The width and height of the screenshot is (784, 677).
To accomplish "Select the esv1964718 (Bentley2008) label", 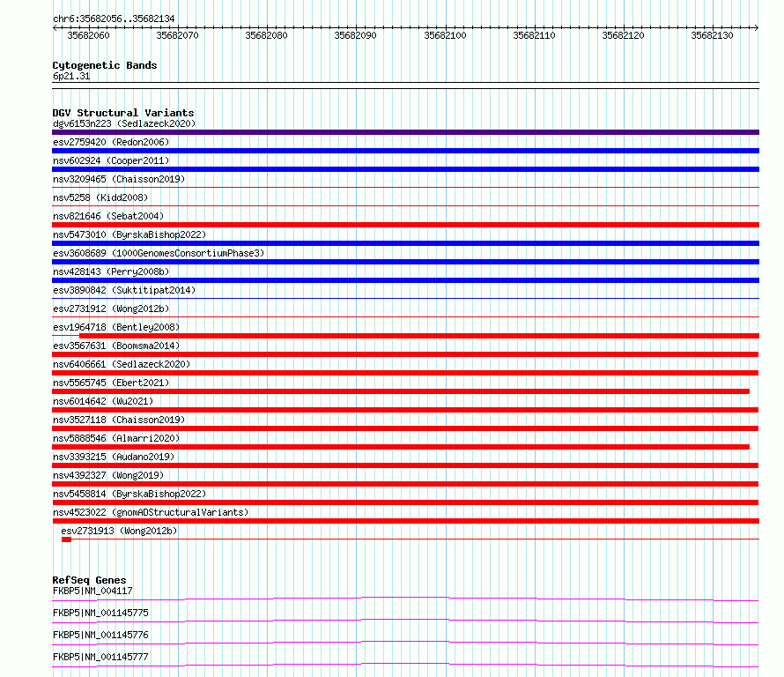I will click(x=116, y=327).
